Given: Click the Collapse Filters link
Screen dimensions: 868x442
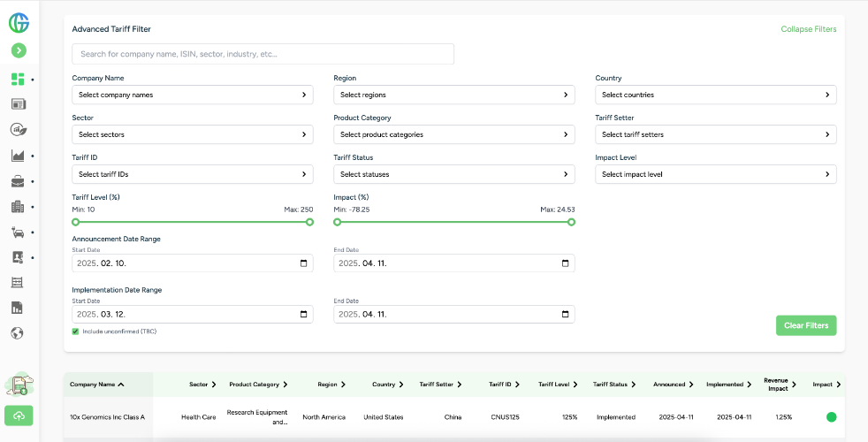Looking at the screenshot, I should [x=808, y=29].
